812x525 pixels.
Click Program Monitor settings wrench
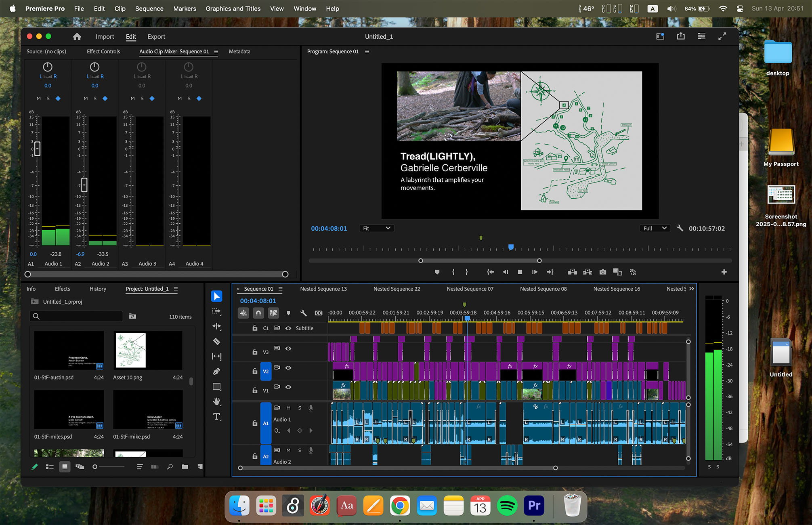point(680,228)
